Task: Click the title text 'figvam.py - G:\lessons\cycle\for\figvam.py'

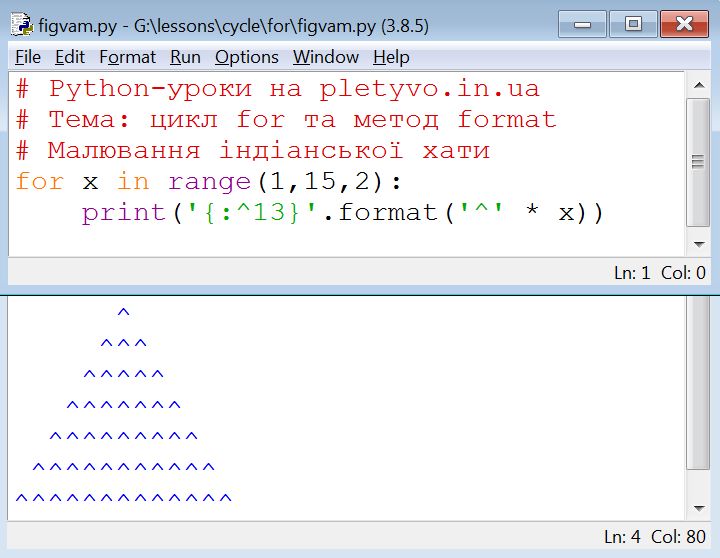Action: pos(207,26)
